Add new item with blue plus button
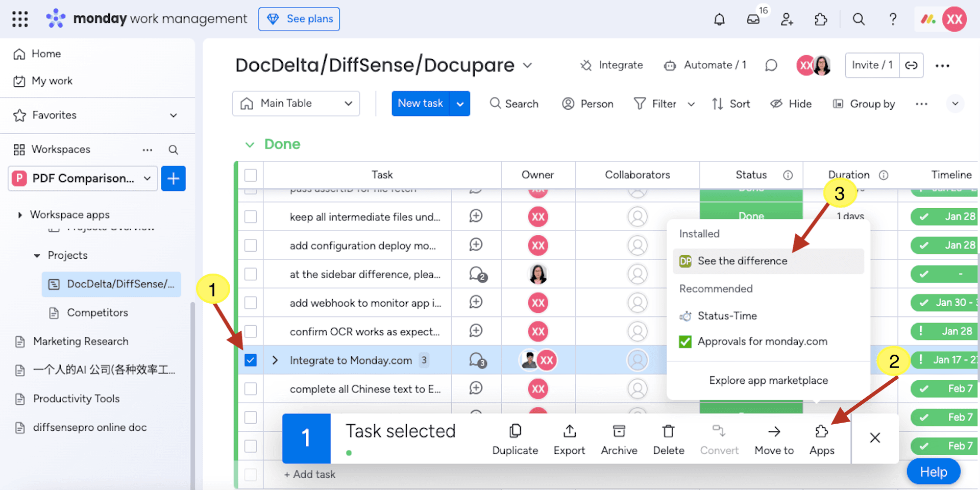The width and height of the screenshot is (980, 490). [174, 179]
